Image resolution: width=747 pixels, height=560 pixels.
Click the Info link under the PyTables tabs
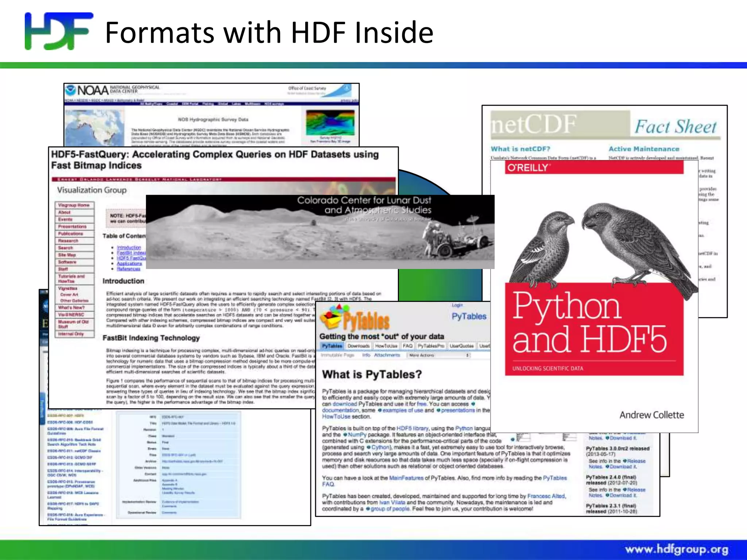click(366, 355)
